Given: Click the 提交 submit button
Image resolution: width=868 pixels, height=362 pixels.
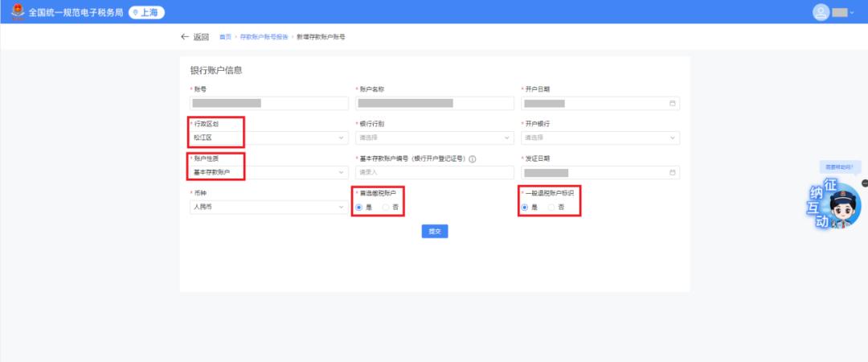Looking at the screenshot, I should click(x=434, y=231).
